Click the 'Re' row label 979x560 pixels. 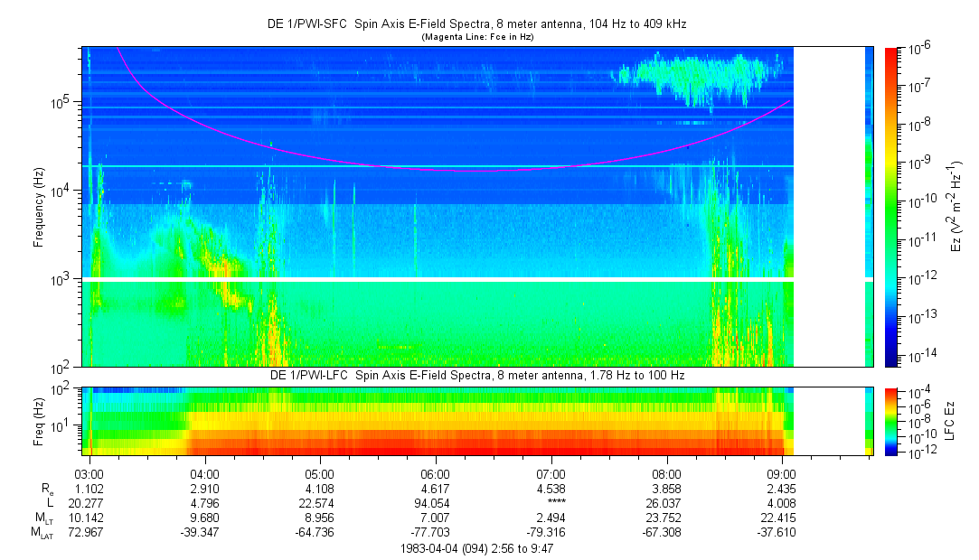tap(47, 490)
